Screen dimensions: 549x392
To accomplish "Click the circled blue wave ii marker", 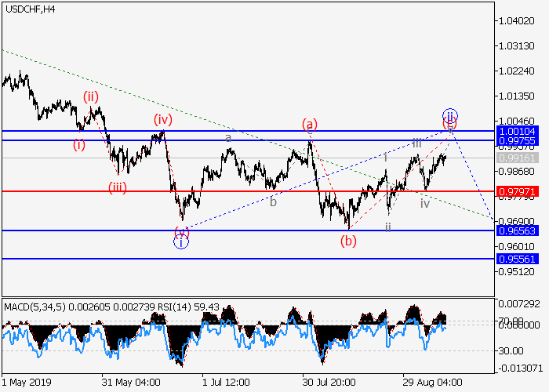I will pyautogui.click(x=449, y=115).
